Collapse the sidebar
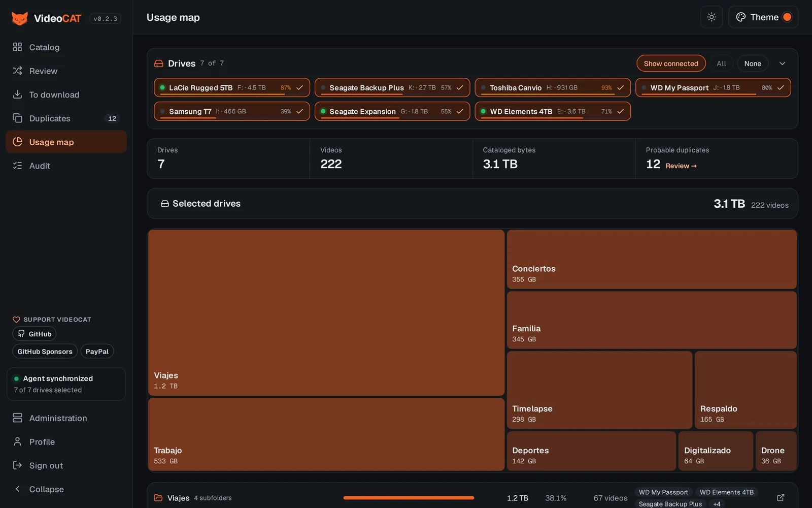The image size is (812, 508). [66, 489]
